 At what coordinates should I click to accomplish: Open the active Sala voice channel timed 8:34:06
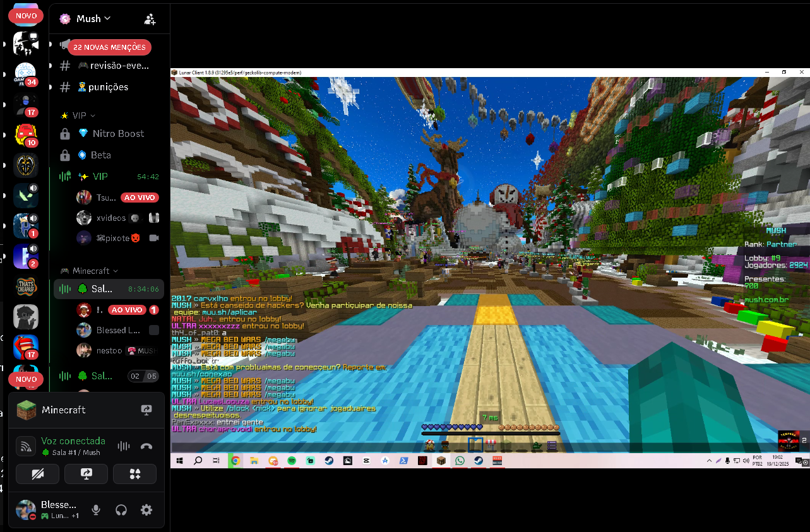click(109, 289)
